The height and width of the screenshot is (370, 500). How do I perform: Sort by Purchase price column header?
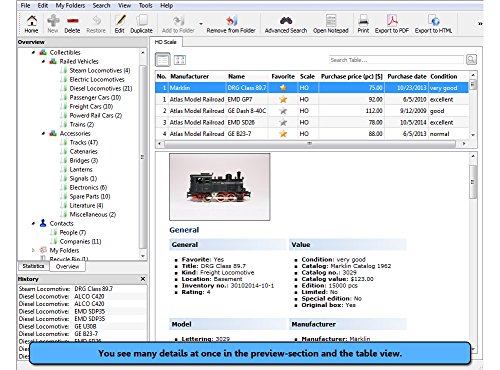(x=351, y=76)
